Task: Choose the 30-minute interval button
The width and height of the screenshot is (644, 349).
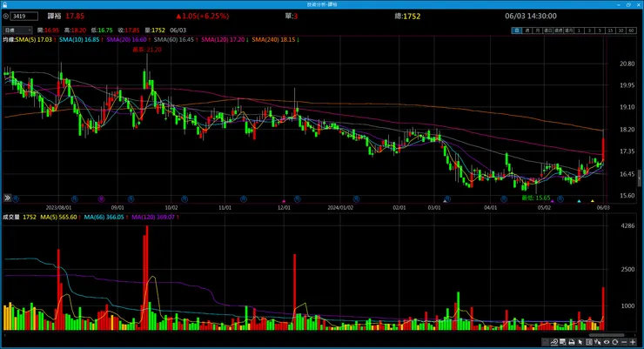Action: tap(621, 30)
